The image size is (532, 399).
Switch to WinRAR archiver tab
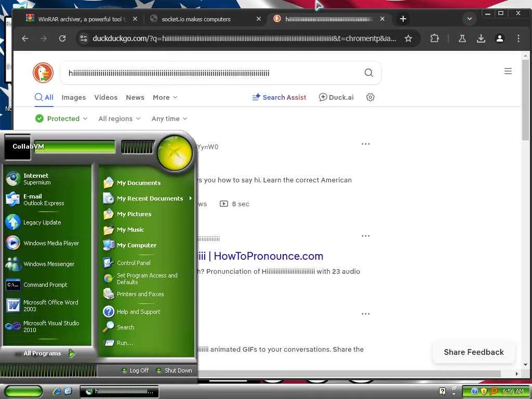coord(82,19)
